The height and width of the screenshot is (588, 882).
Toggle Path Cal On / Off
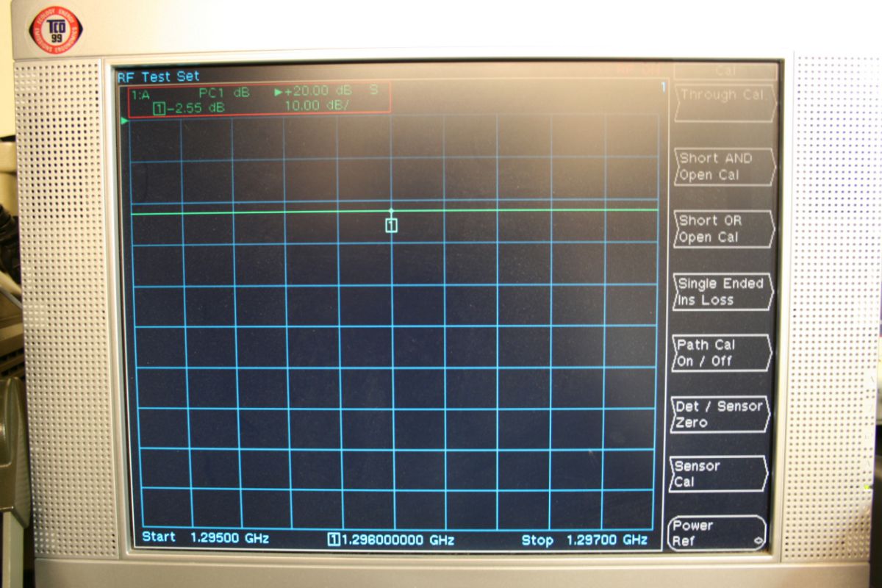(x=721, y=353)
